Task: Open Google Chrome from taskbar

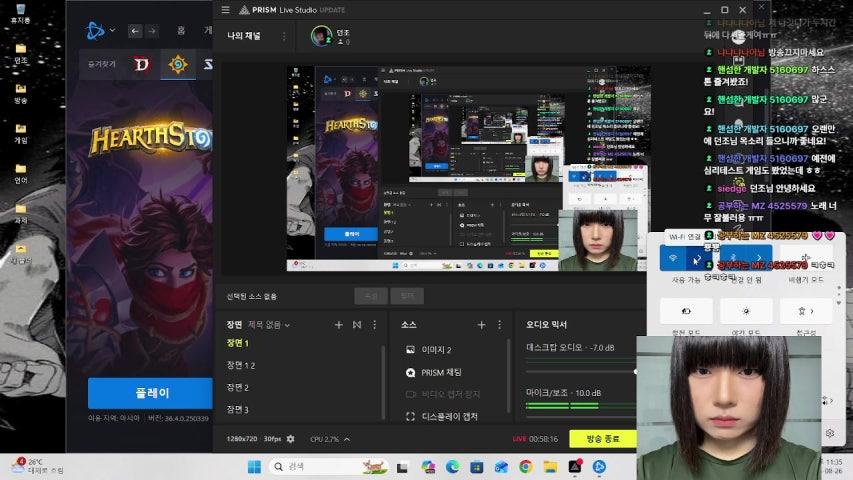Action: [526, 467]
